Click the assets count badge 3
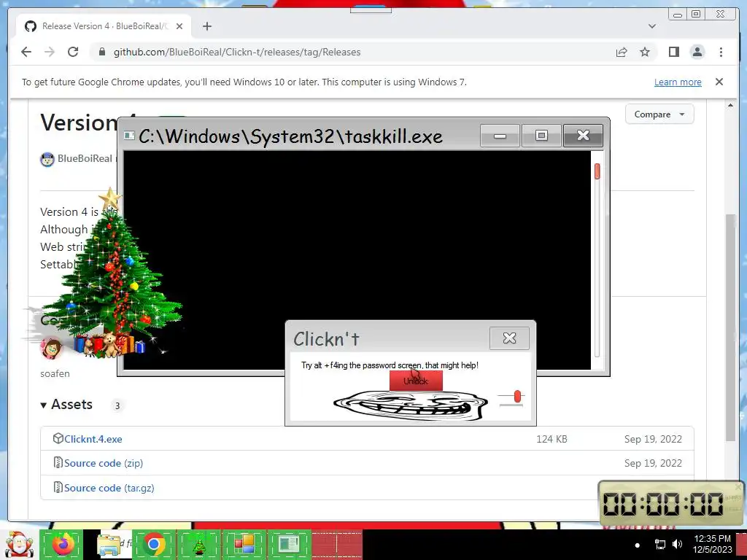This screenshot has width=747, height=560. [x=117, y=405]
